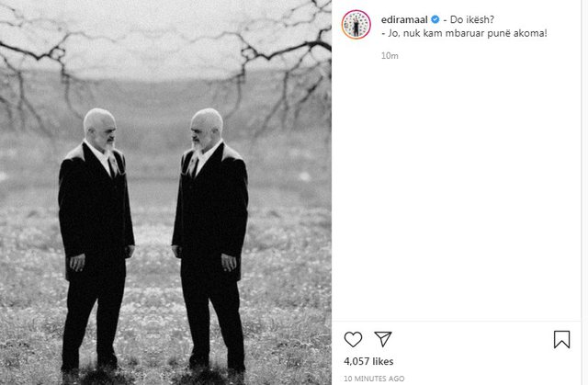
Task: Click the flower field between the two men
Action: [153, 300]
